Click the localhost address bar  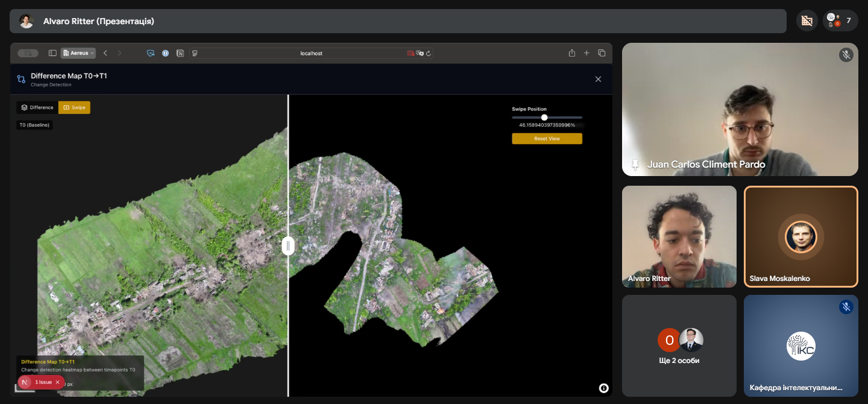311,53
